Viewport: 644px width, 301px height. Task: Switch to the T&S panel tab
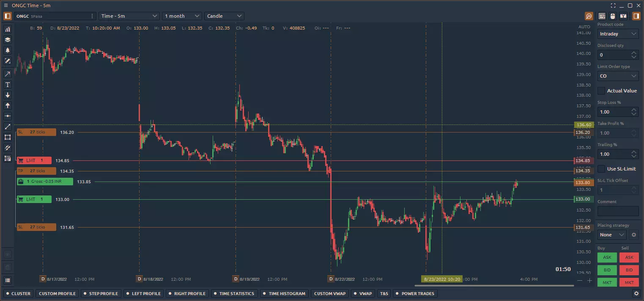[384, 293]
